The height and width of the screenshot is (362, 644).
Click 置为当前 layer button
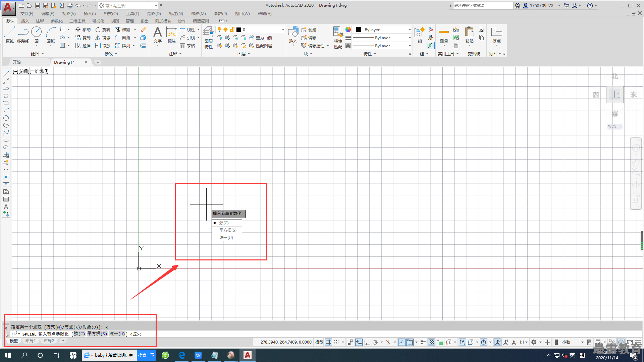(x=261, y=38)
